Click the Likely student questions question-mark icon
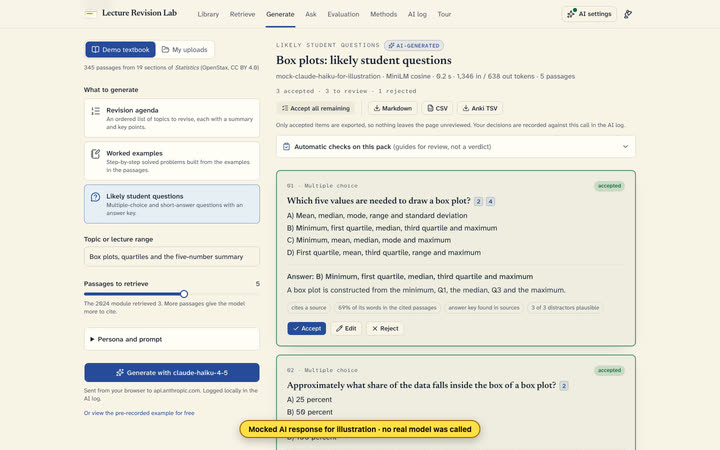 tap(96, 197)
